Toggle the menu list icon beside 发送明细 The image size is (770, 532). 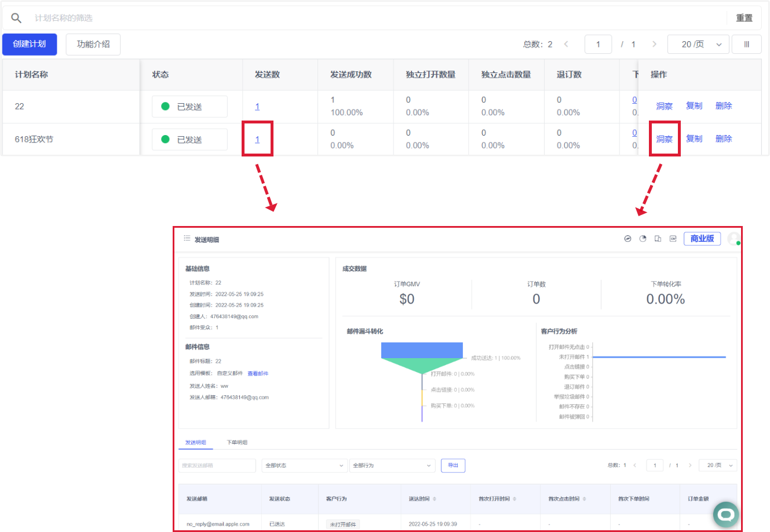(187, 238)
